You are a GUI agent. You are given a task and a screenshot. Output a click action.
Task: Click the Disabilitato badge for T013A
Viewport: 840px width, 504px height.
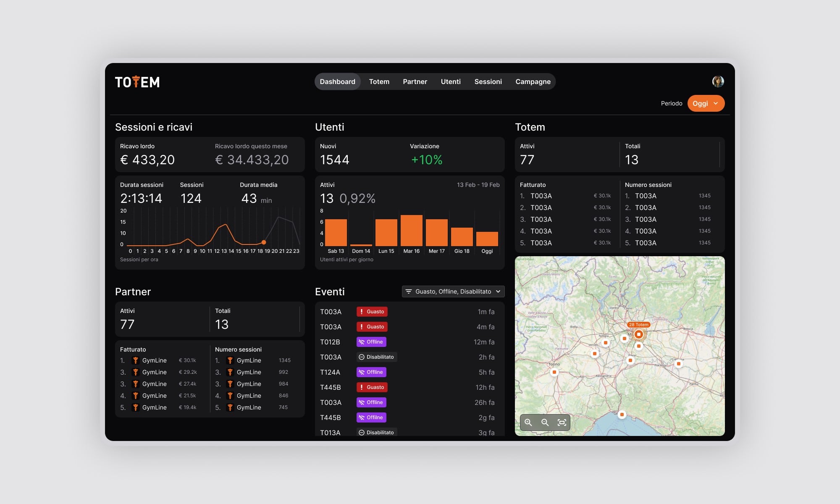point(377,432)
